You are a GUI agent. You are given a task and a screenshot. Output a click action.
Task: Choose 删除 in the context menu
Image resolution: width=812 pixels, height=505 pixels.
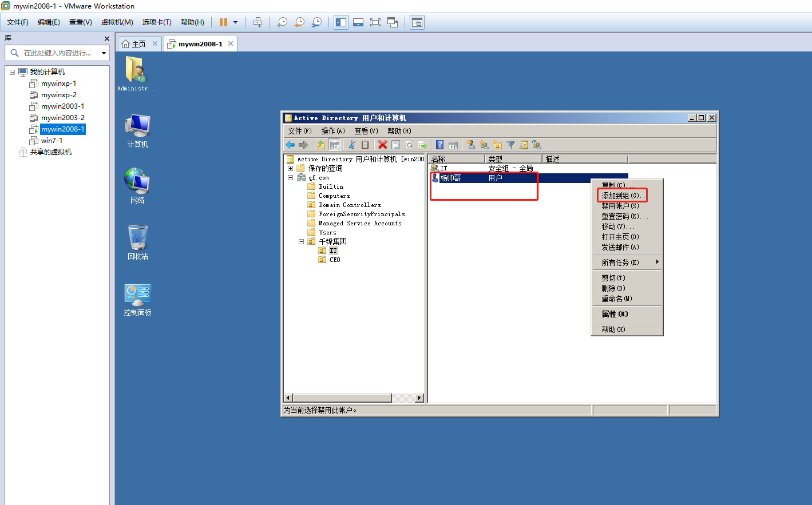(x=627, y=288)
